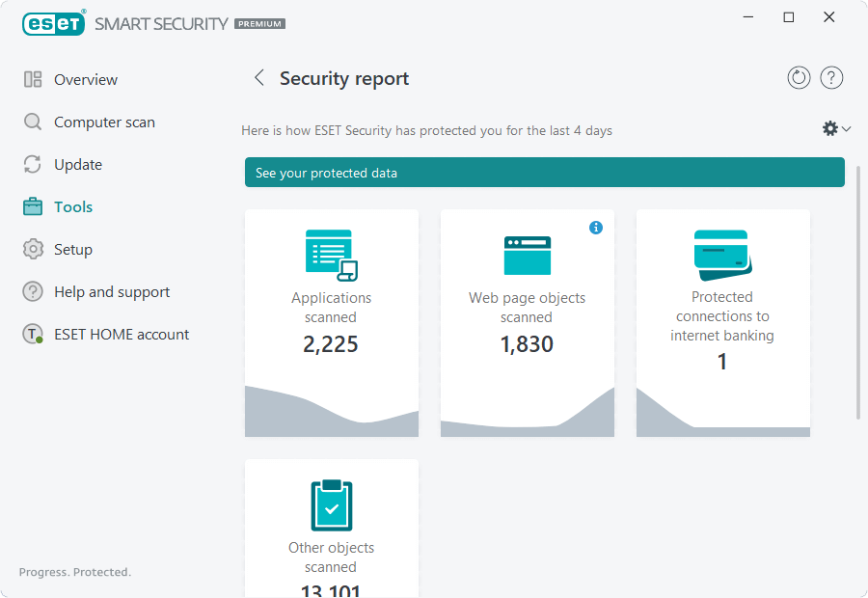Screen dimensions: 868x598
Task: Click the Applications scanned window icon
Action: (331, 255)
